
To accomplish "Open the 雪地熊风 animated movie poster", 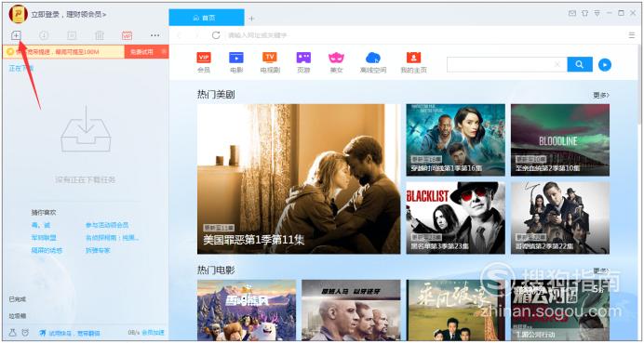I will click(x=247, y=310).
